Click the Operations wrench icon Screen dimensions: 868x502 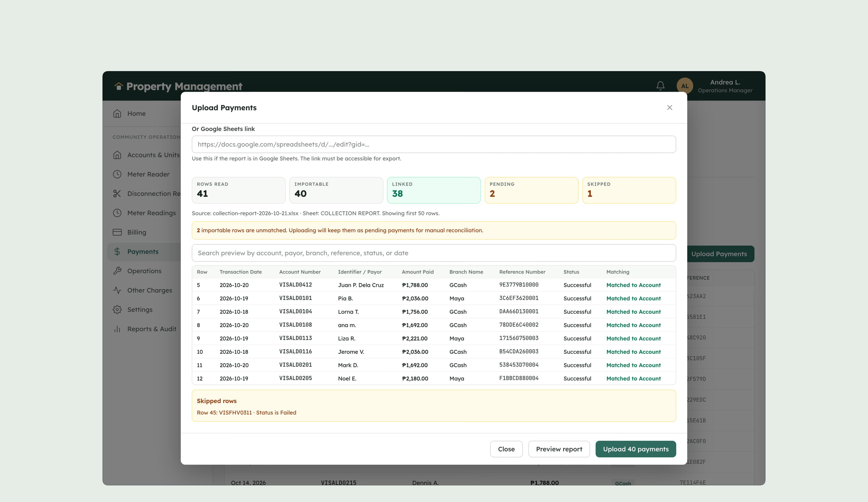[x=117, y=271]
